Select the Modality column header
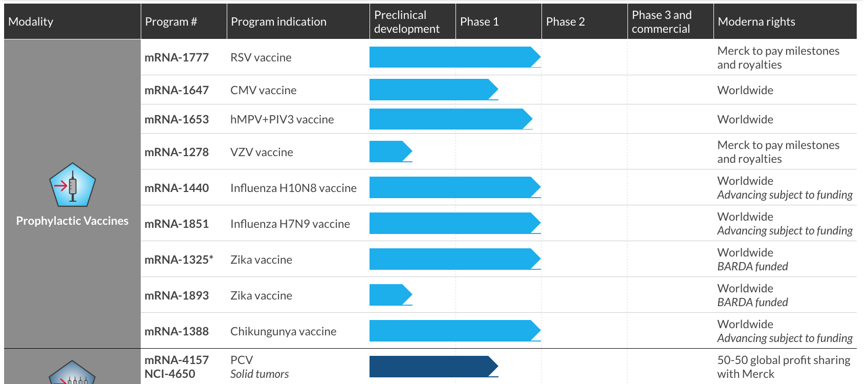Screen dimensions: 868x384 click(x=31, y=22)
